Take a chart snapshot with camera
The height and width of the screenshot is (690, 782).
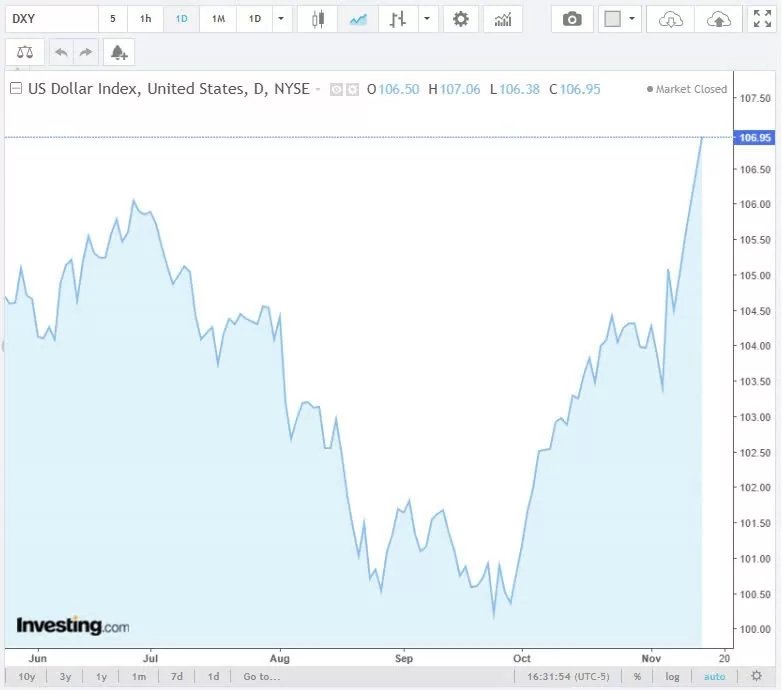[x=572, y=19]
